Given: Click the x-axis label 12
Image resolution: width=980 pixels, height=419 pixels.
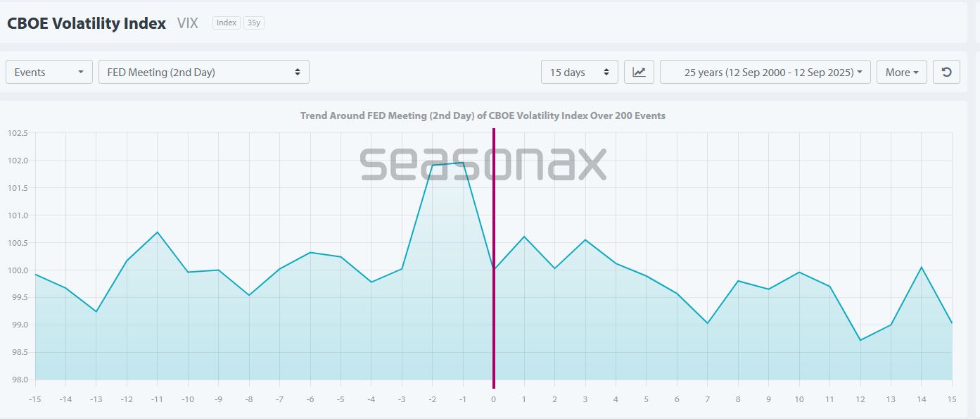Looking at the screenshot, I should point(860,399).
